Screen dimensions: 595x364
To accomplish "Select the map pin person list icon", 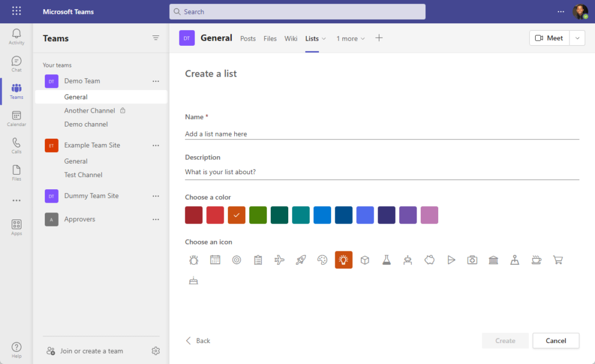I will (x=515, y=260).
